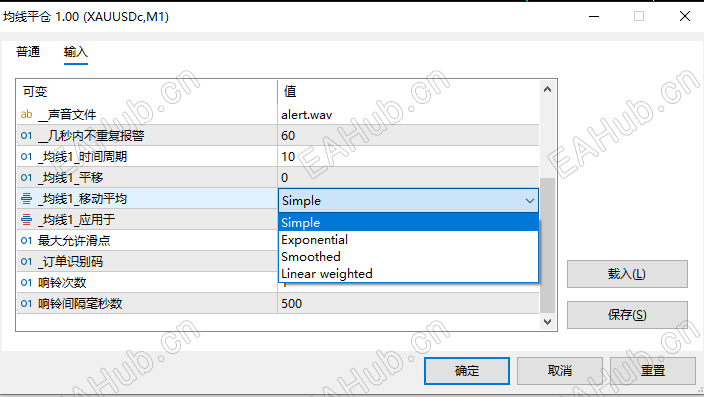The height and width of the screenshot is (397, 704).
Task: Select the 响铃次数 parameter name
Action: [62, 282]
